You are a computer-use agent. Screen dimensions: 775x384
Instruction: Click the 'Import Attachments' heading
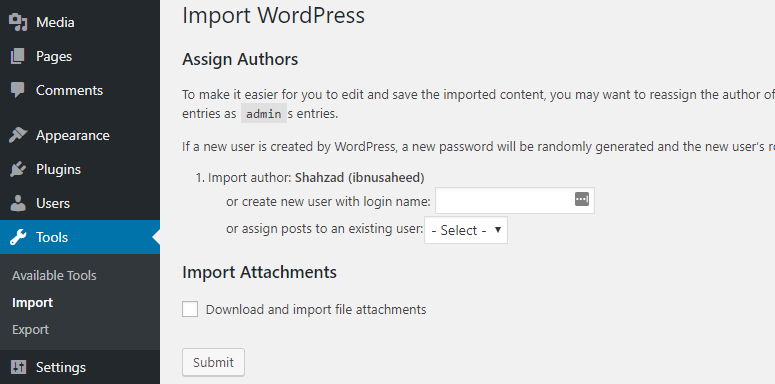pos(259,272)
